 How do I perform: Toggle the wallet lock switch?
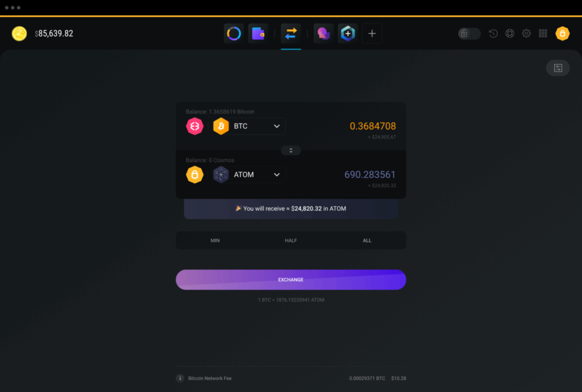coord(469,34)
